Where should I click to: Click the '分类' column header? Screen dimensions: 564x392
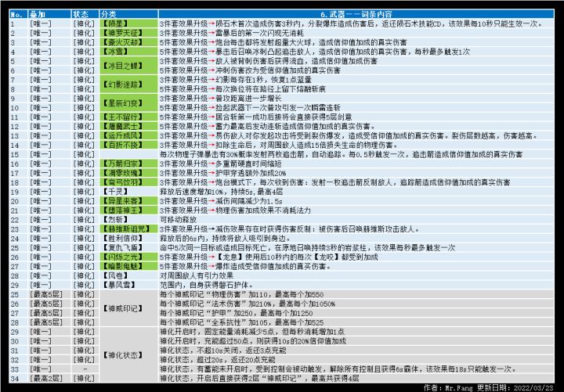click(x=128, y=14)
